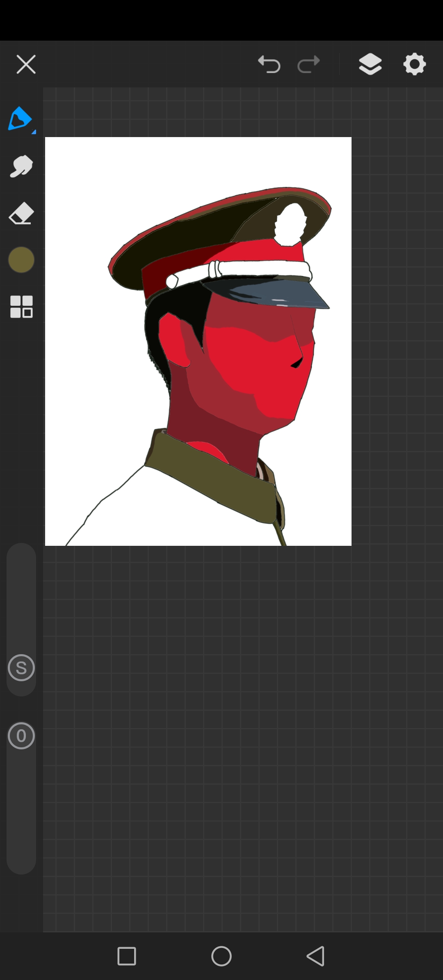Select the smudge blend tool
Viewport: 443px width, 980px height.
tap(21, 166)
